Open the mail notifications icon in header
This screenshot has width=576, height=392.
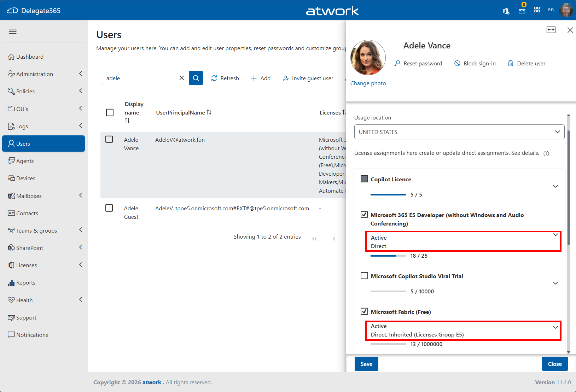point(522,11)
